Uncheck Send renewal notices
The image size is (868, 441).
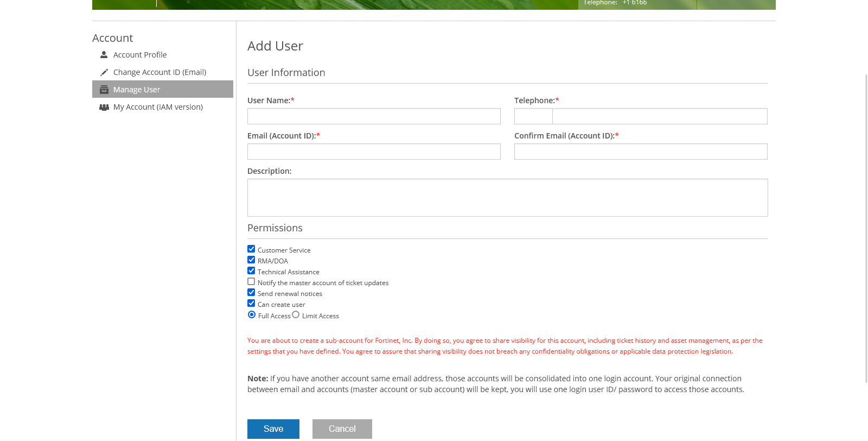(x=251, y=293)
